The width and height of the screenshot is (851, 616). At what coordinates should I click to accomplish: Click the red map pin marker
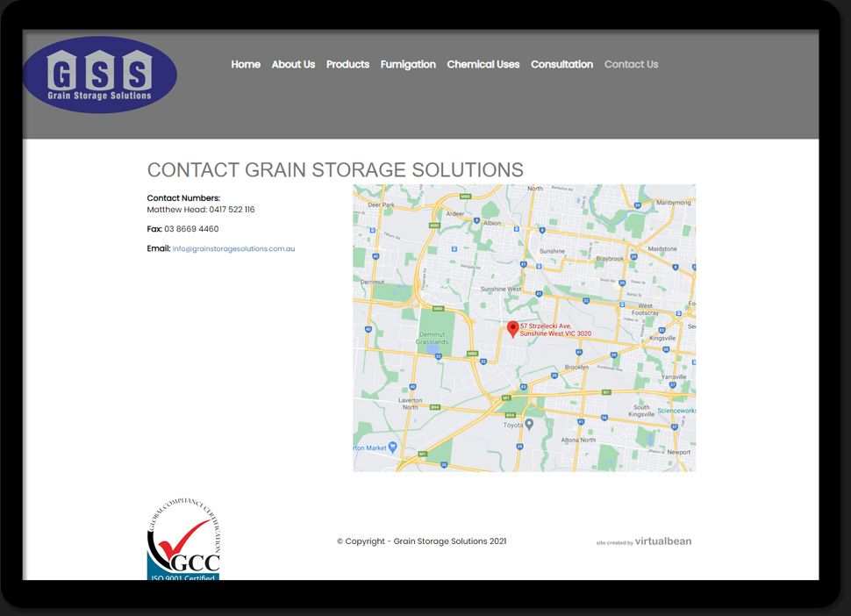513,329
